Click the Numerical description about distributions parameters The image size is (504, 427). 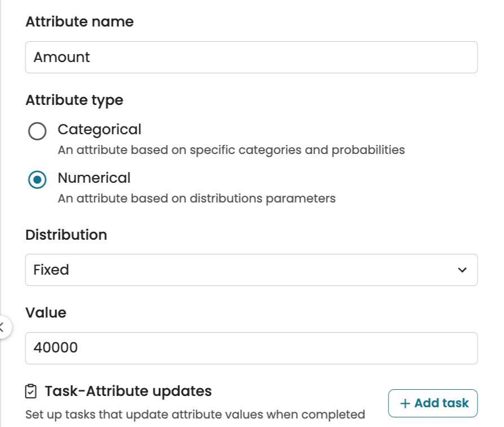196,199
